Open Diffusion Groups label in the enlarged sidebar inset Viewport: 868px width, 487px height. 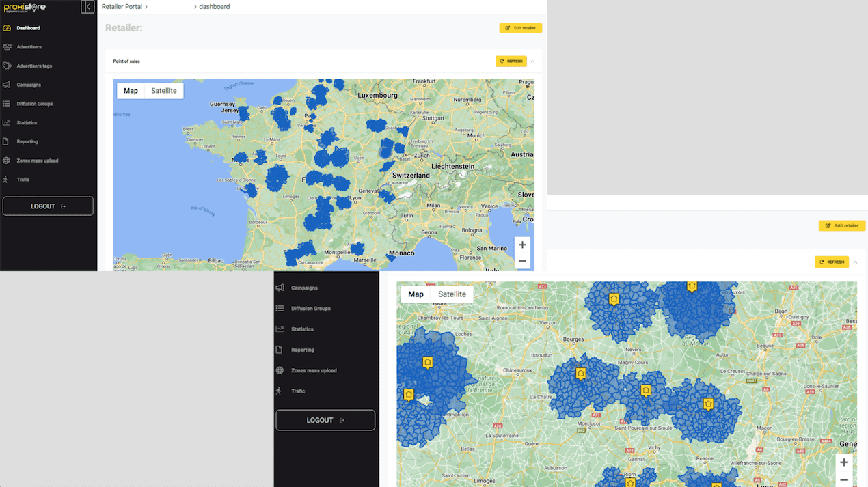(x=311, y=309)
